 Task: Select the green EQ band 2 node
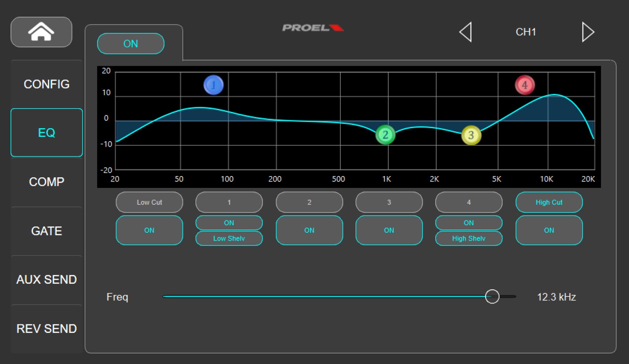tap(385, 135)
